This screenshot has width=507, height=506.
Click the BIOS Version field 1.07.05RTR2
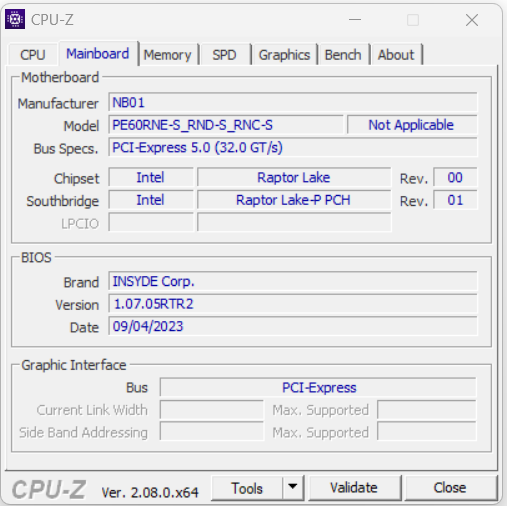click(293, 304)
